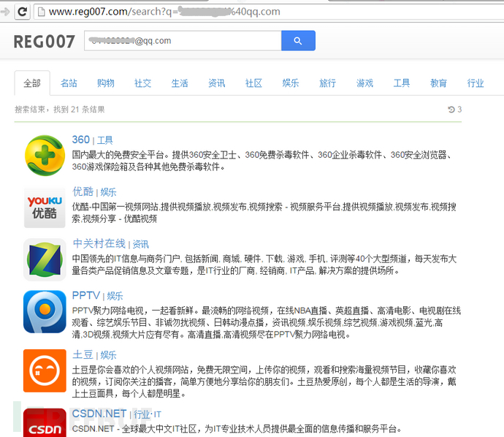504x437 pixels.
Task: Open the CSDN.NET result title link
Action: (x=99, y=414)
